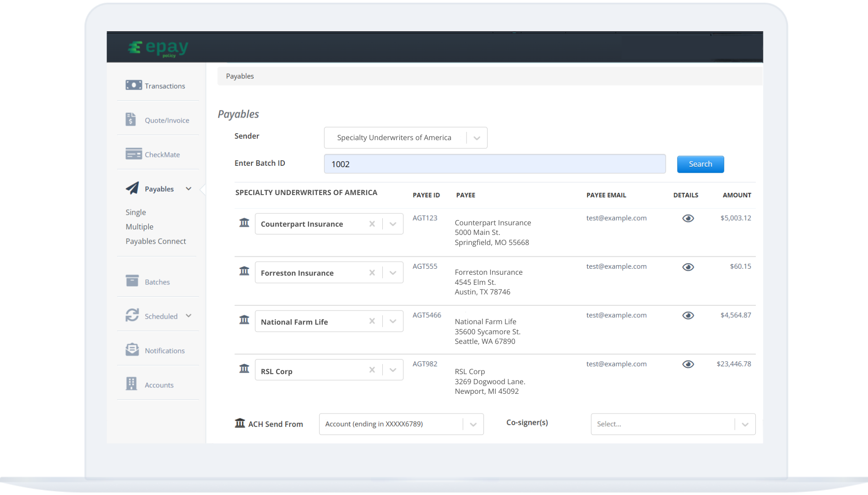Screen dimensions: 868x495
Task: Clear the National Farm Life payee selection
Action: click(372, 321)
